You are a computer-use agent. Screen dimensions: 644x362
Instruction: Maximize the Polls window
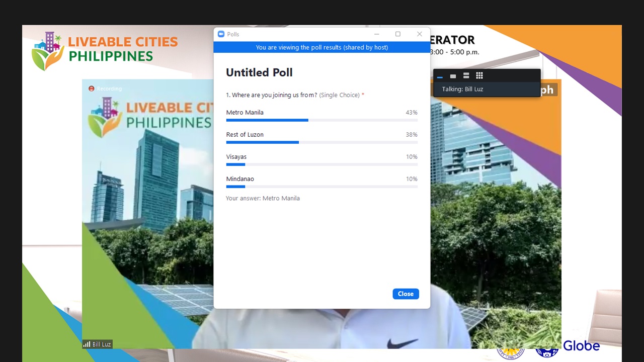(x=398, y=34)
